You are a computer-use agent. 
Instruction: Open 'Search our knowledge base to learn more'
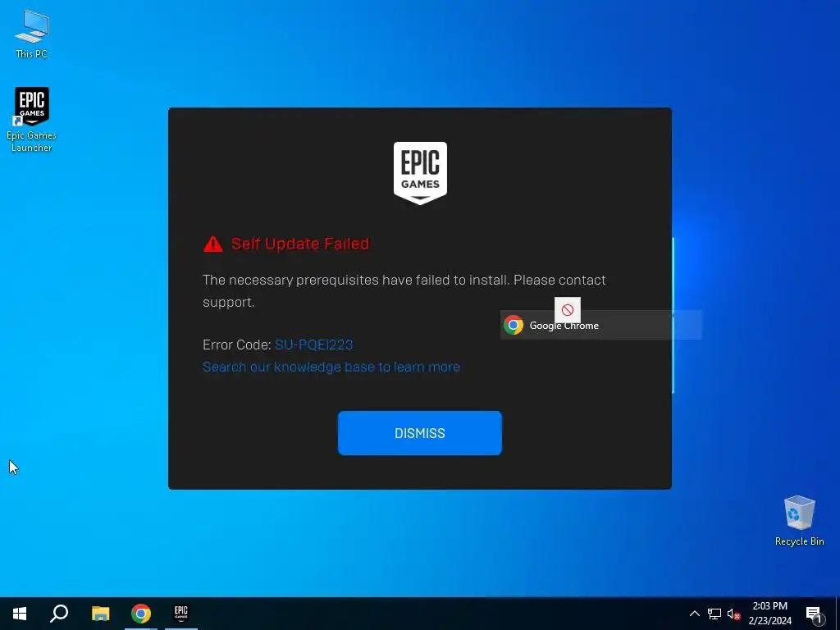point(331,367)
